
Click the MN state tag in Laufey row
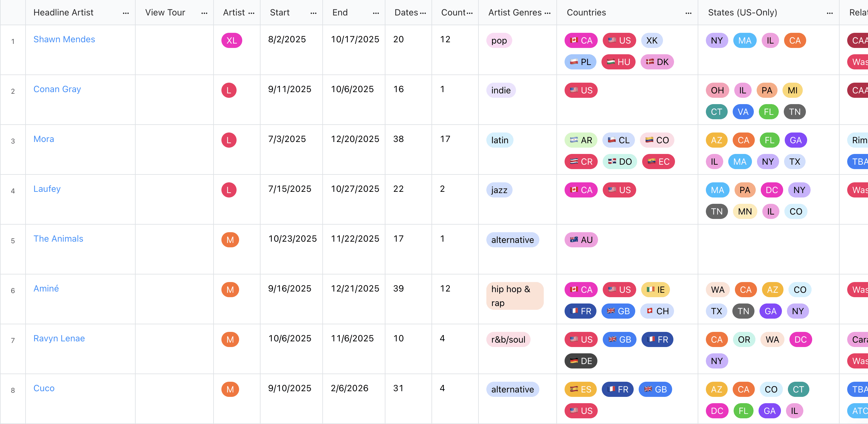[745, 212]
